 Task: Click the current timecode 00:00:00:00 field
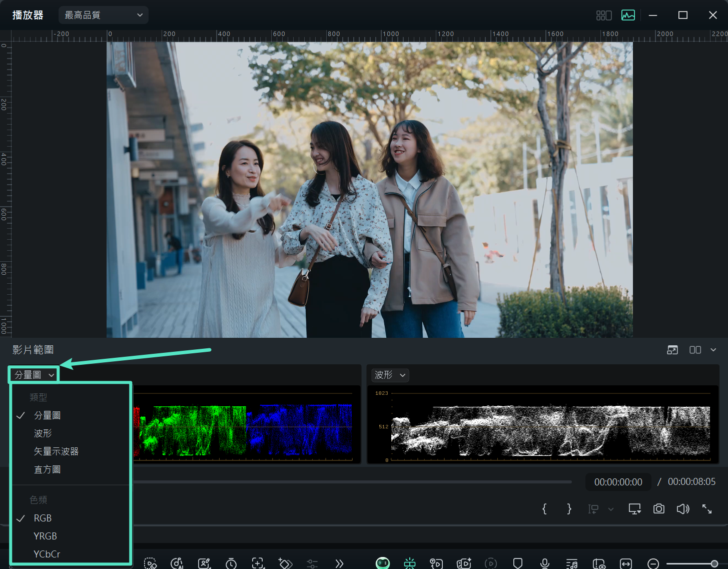(x=618, y=482)
